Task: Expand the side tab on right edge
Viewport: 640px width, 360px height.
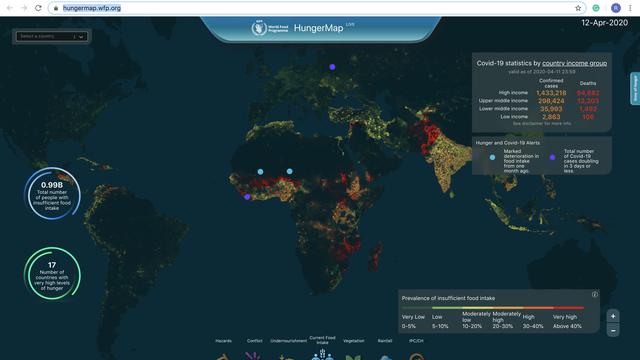Action: 635,89
